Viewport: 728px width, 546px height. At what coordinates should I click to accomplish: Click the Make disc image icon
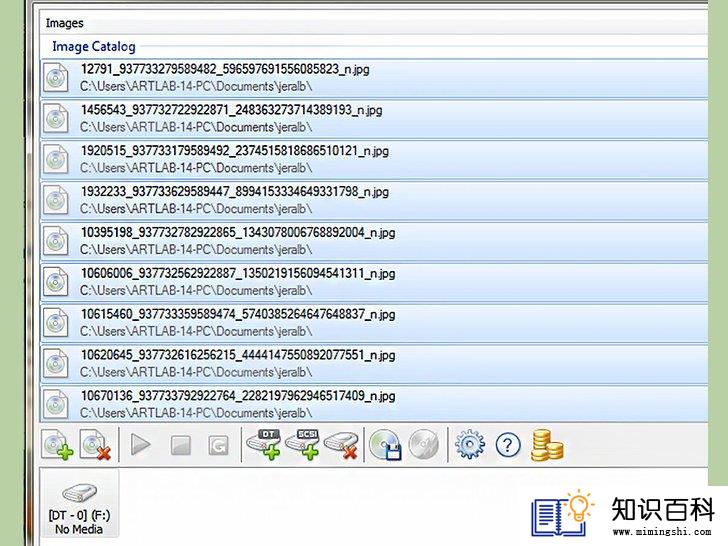(x=385, y=445)
